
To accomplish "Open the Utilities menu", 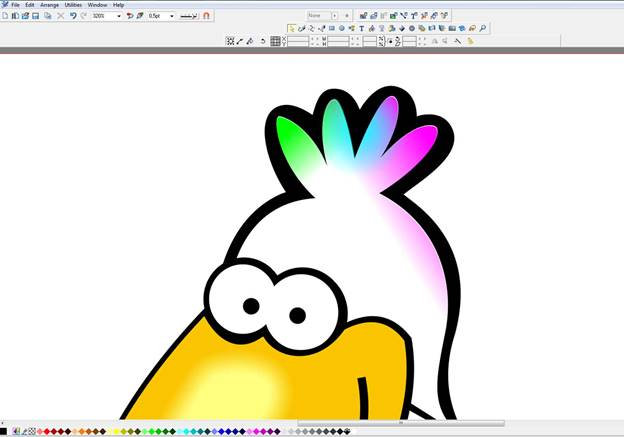I will click(73, 5).
